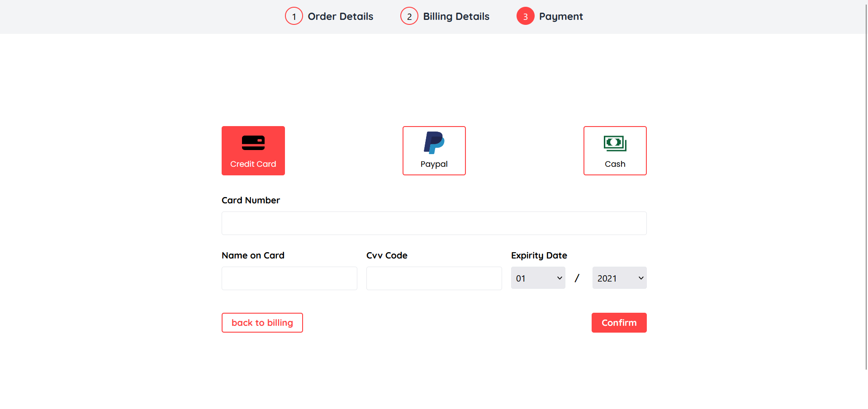Pick Cash label as payment method
This screenshot has height=409, width=868.
click(x=615, y=164)
